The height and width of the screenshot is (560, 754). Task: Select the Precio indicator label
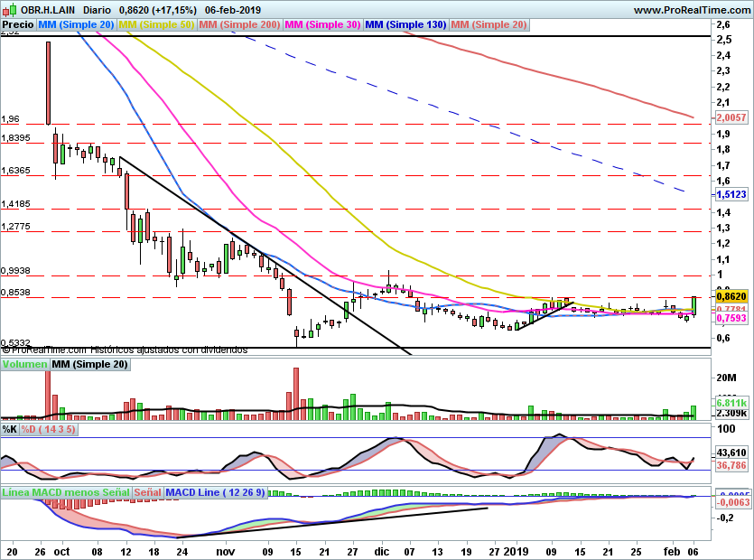pos(18,24)
